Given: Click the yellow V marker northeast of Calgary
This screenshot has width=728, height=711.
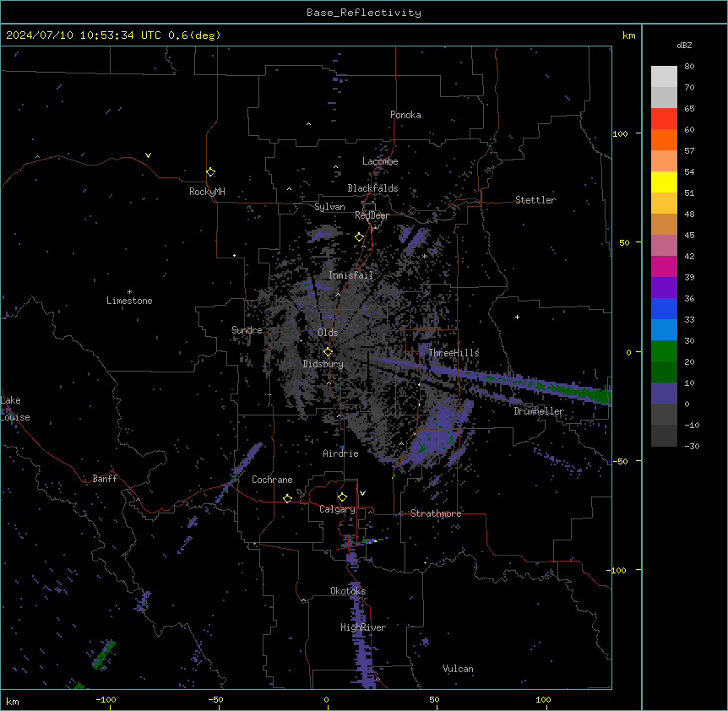Looking at the screenshot, I should coord(362,493).
